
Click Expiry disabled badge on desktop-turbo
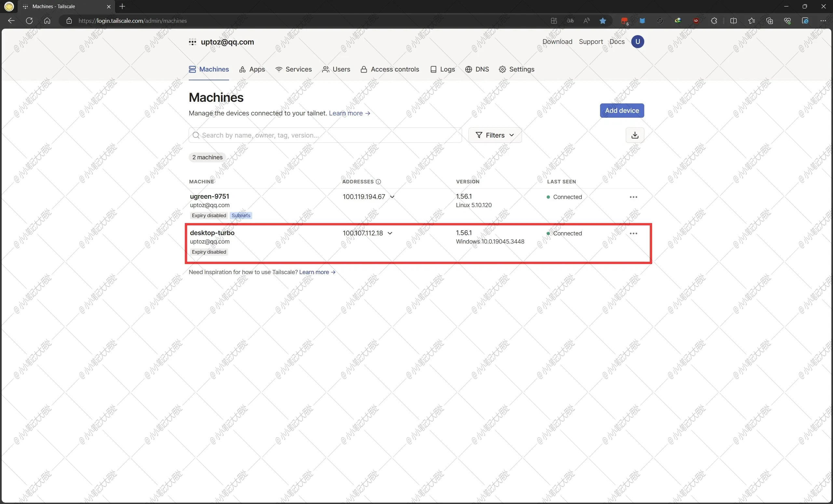pyautogui.click(x=209, y=252)
